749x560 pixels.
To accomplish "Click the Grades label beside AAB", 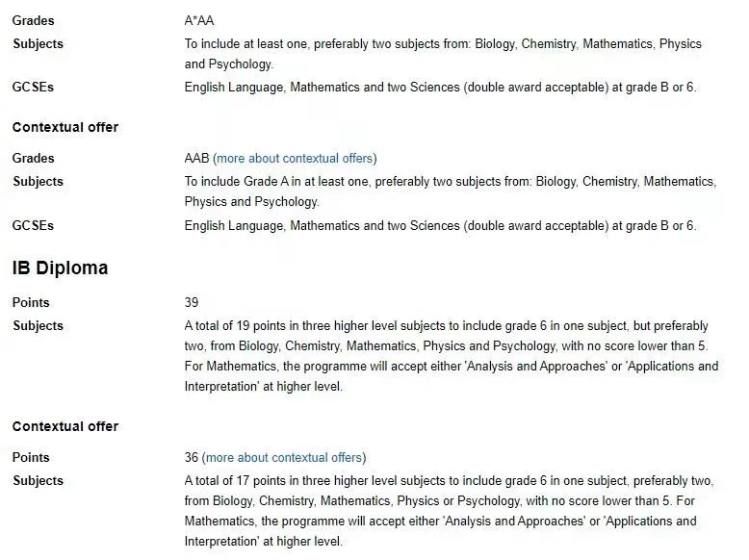I will [x=34, y=159].
